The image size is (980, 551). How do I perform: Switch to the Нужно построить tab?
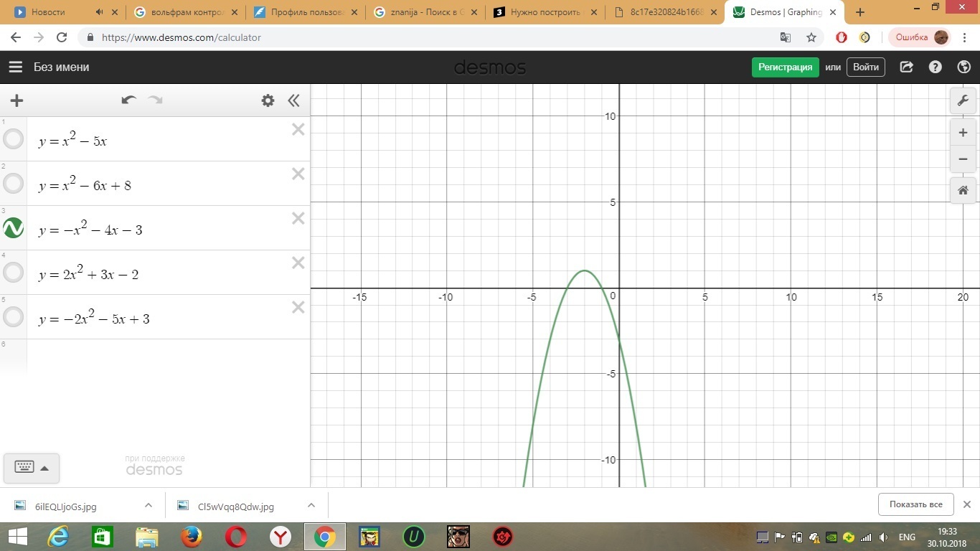click(545, 12)
